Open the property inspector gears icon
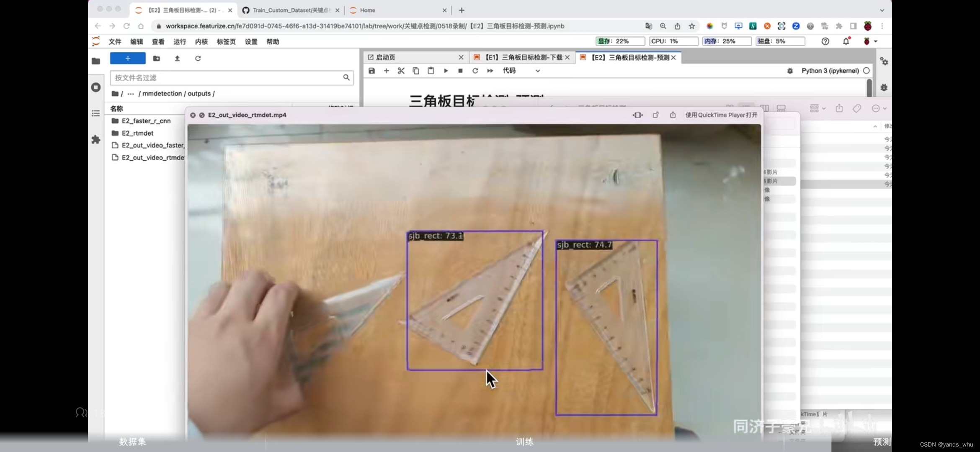The width and height of the screenshot is (980, 452). pos(884,61)
